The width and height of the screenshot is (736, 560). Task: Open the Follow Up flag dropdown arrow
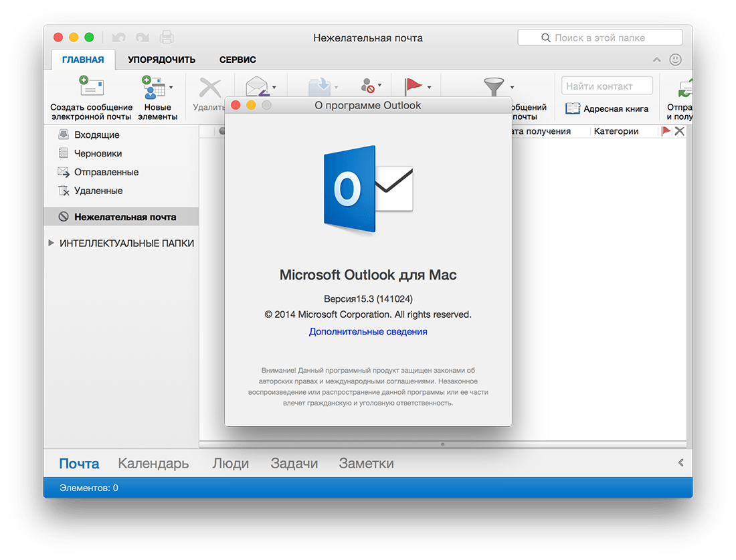429,87
